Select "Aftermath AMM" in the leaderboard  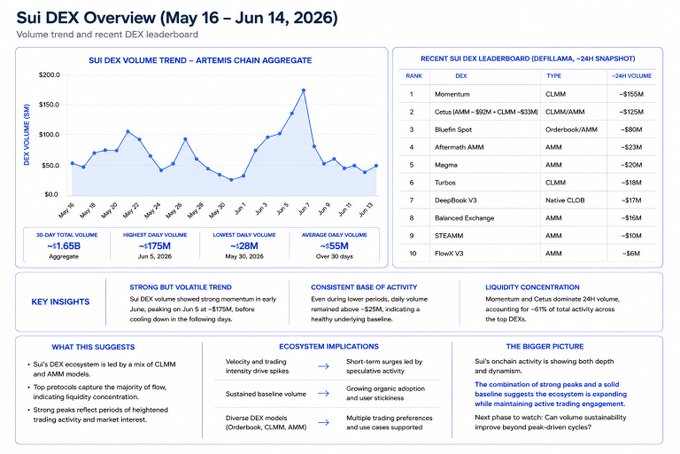[459, 147]
